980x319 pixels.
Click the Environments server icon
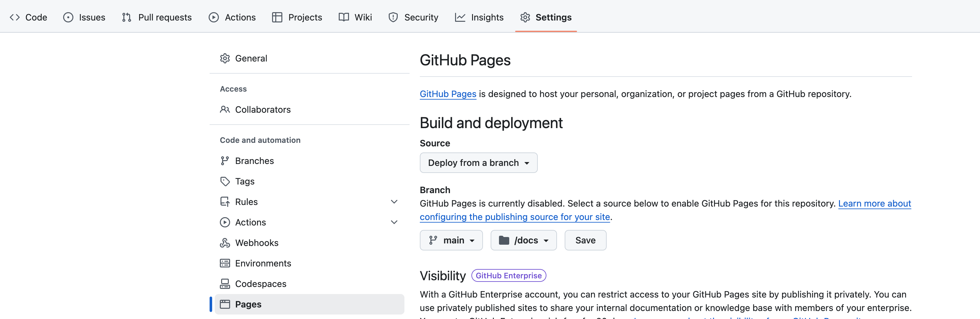pos(225,263)
